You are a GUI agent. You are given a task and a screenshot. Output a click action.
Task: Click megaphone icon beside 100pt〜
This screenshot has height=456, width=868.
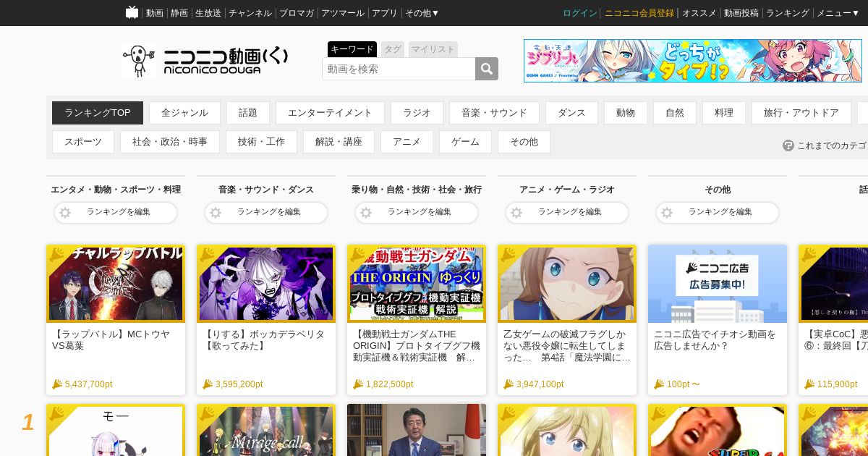[659, 384]
